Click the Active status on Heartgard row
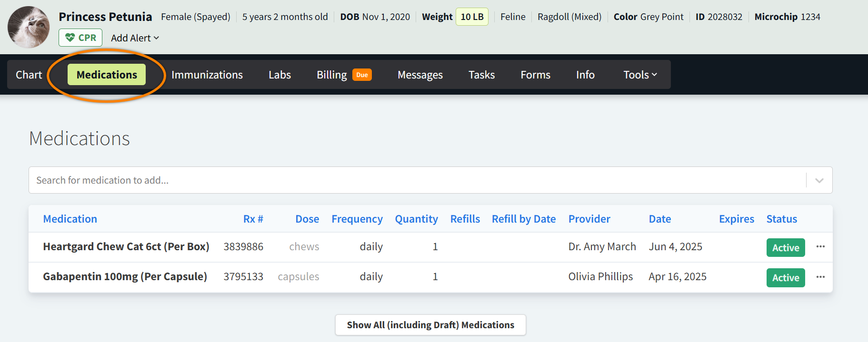This screenshot has width=868, height=342. (785, 247)
